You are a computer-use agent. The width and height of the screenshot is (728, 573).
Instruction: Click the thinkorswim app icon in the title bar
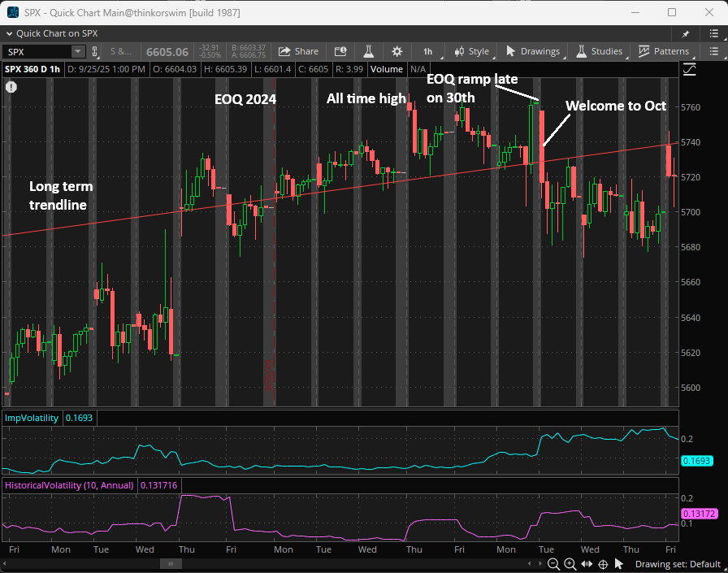(12, 12)
